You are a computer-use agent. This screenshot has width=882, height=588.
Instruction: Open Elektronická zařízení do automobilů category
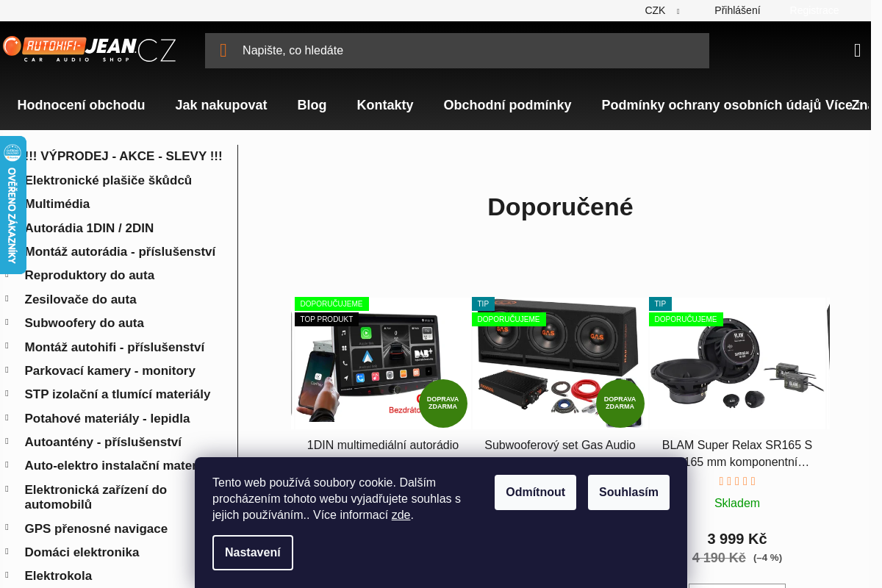pyautogui.click(x=96, y=498)
